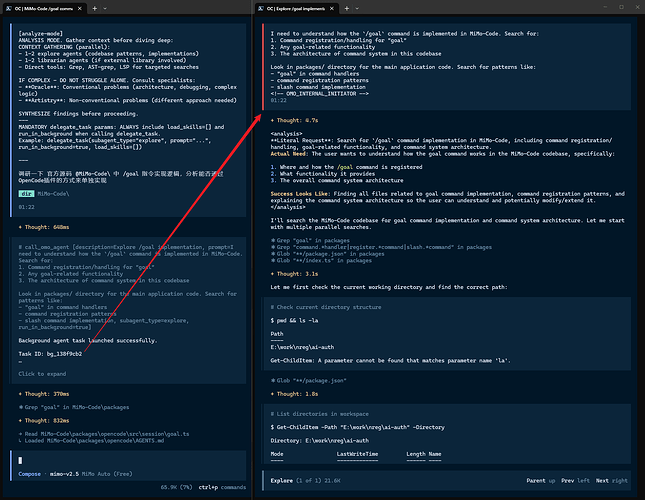Screen dimensions: 645x500
Task: Close the 'OC | Explore /goal implement' tab
Action: coord(332,8)
